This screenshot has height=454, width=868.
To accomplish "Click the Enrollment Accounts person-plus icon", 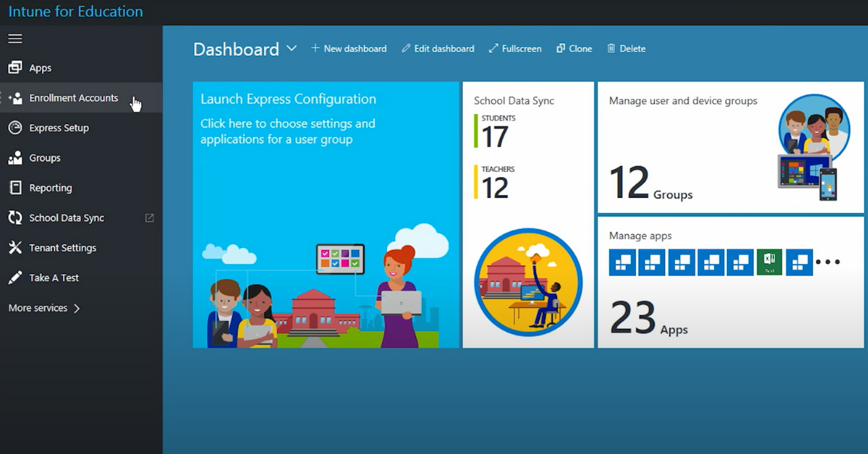I will (x=15, y=98).
